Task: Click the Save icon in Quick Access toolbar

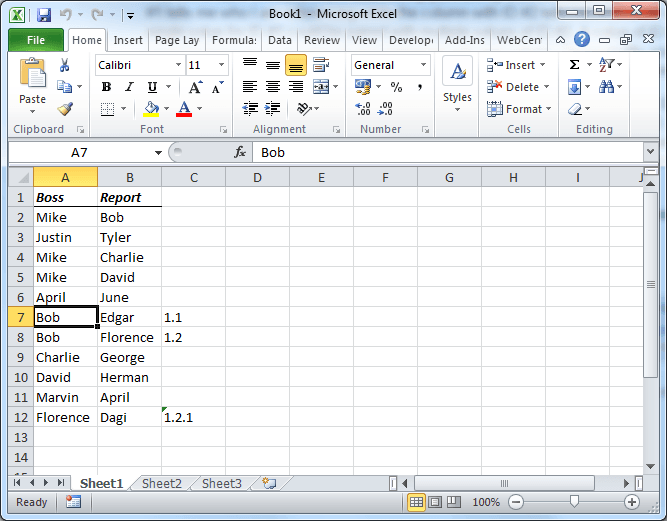Action: (43, 16)
